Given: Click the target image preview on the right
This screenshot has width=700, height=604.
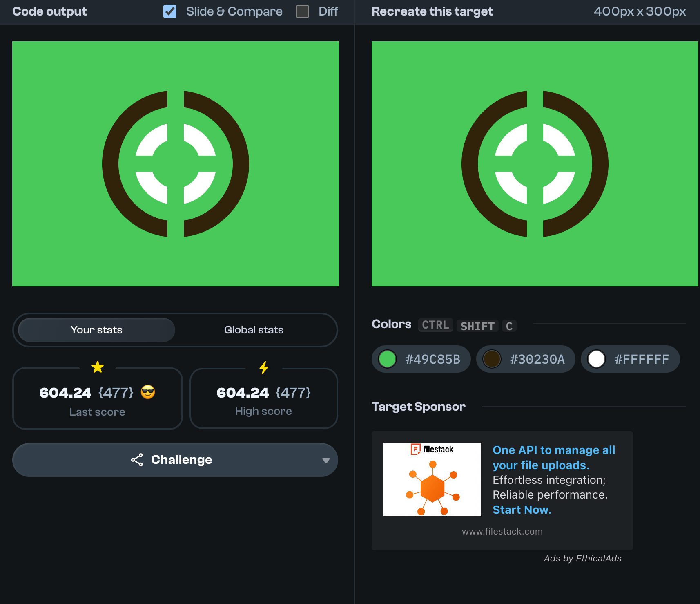Looking at the screenshot, I should 535,164.
